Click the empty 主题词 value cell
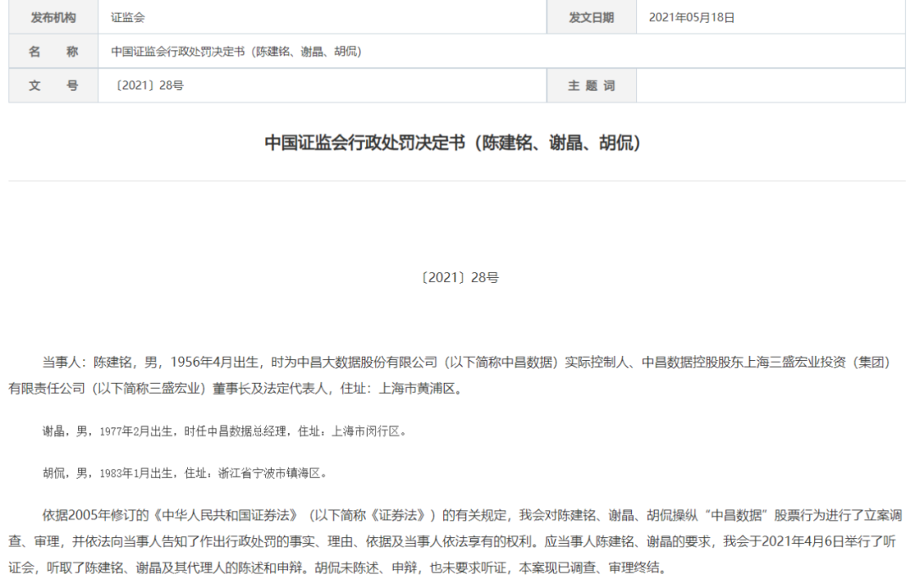Screen dimensions: 915x588 coord(771,86)
